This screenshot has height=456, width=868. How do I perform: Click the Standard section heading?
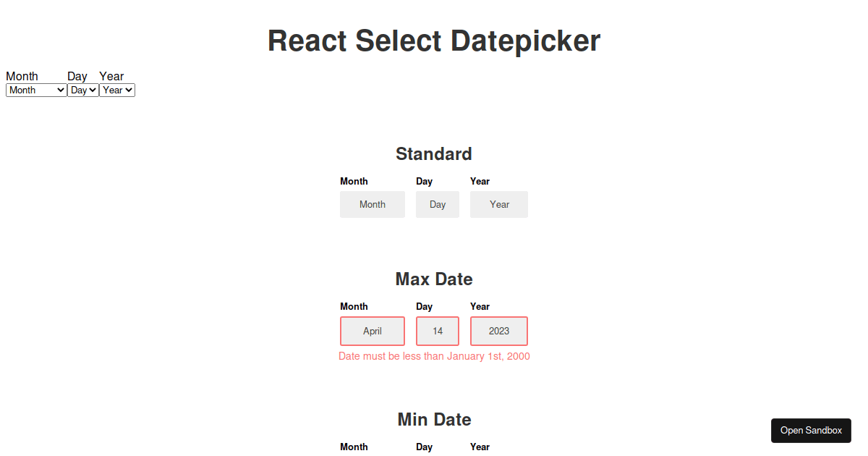click(x=434, y=153)
